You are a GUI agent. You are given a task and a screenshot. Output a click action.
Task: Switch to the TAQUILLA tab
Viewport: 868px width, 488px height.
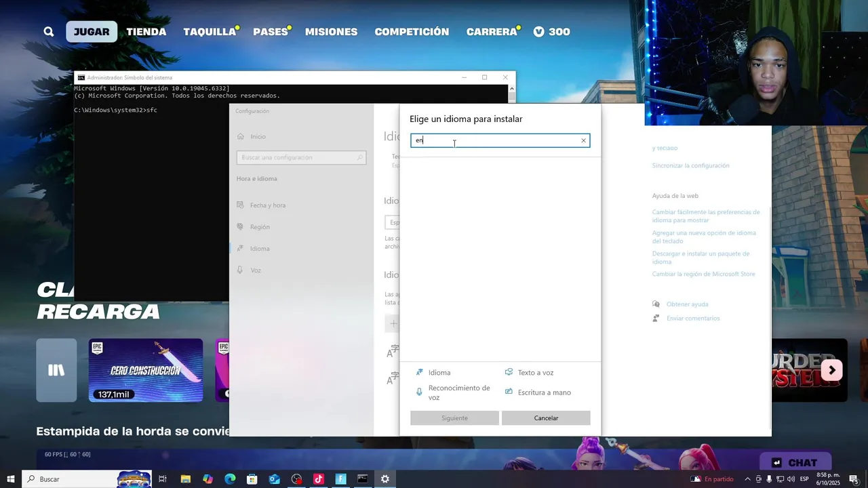coord(210,32)
